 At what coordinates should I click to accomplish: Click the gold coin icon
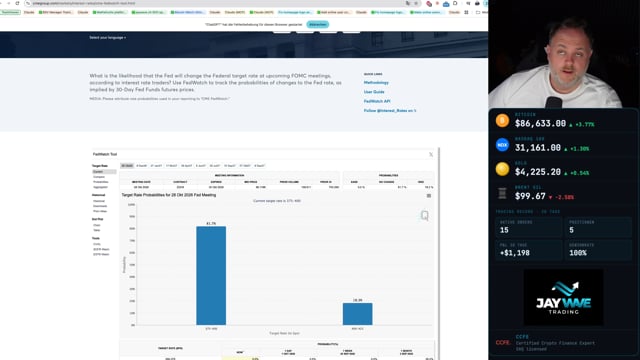pyautogui.click(x=502, y=169)
